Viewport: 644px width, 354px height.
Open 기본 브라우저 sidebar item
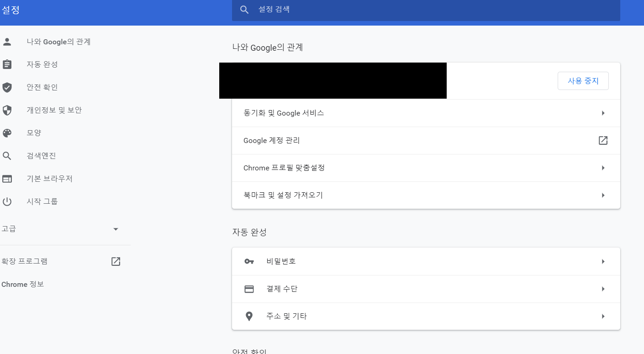(49, 179)
